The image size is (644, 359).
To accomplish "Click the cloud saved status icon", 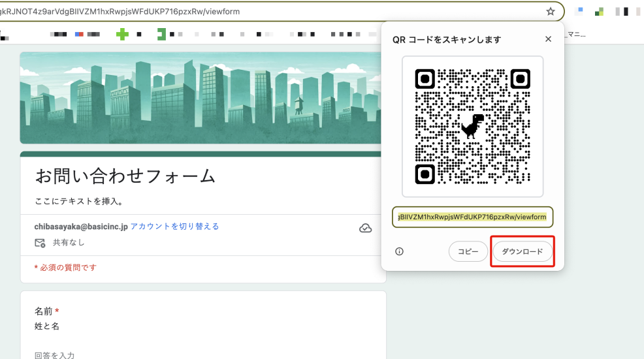I will 366,228.
